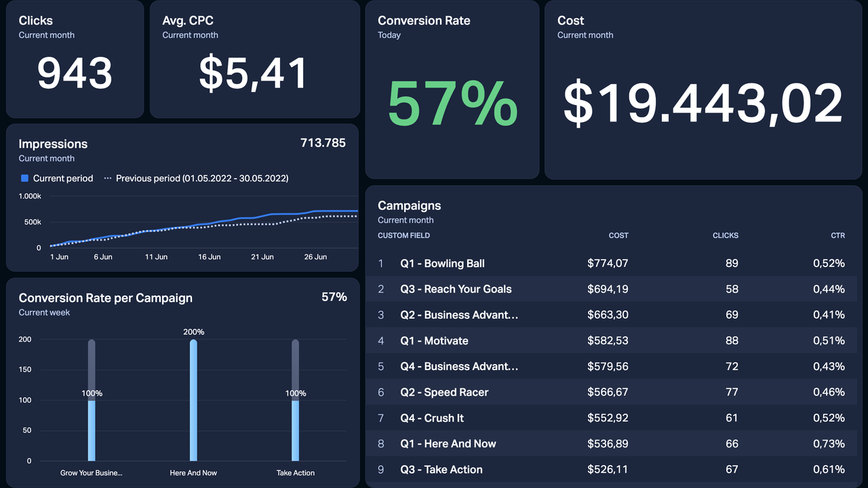Click the Here And Now 200% bar

tap(193, 400)
